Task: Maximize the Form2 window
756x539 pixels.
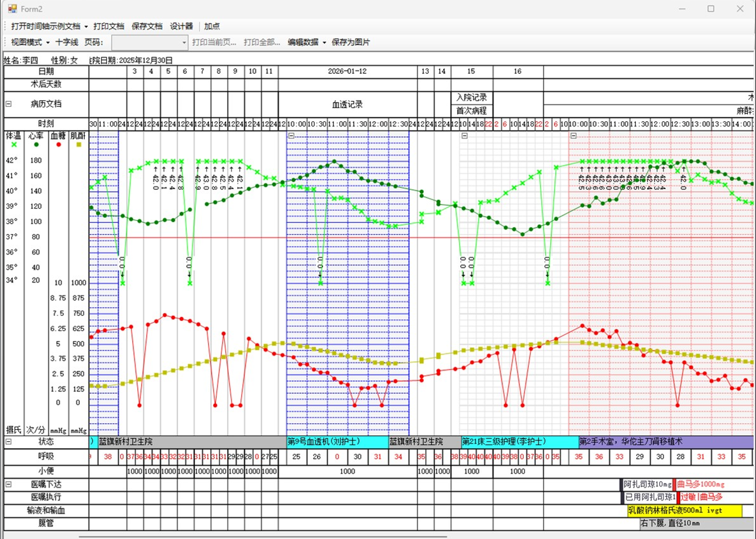Action: tap(711, 8)
